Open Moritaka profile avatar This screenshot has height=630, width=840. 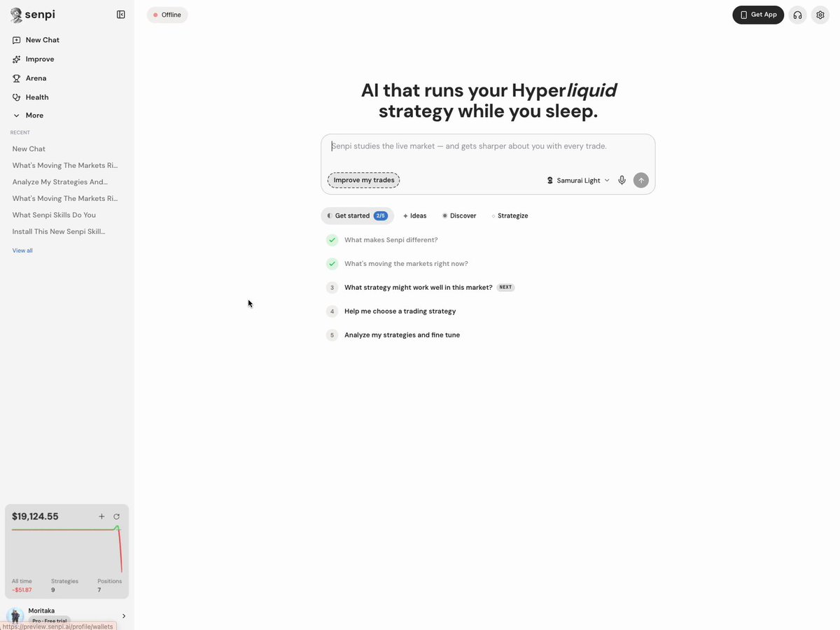(15, 616)
